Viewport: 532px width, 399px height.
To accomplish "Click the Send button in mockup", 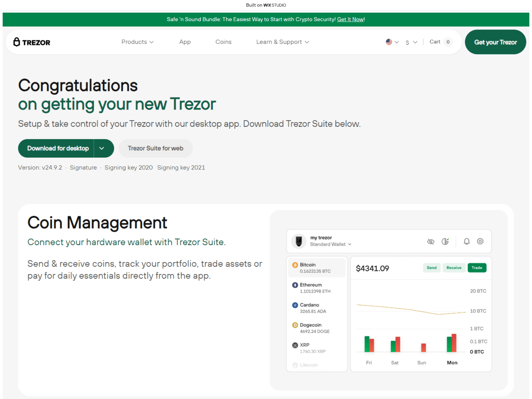I will (432, 268).
